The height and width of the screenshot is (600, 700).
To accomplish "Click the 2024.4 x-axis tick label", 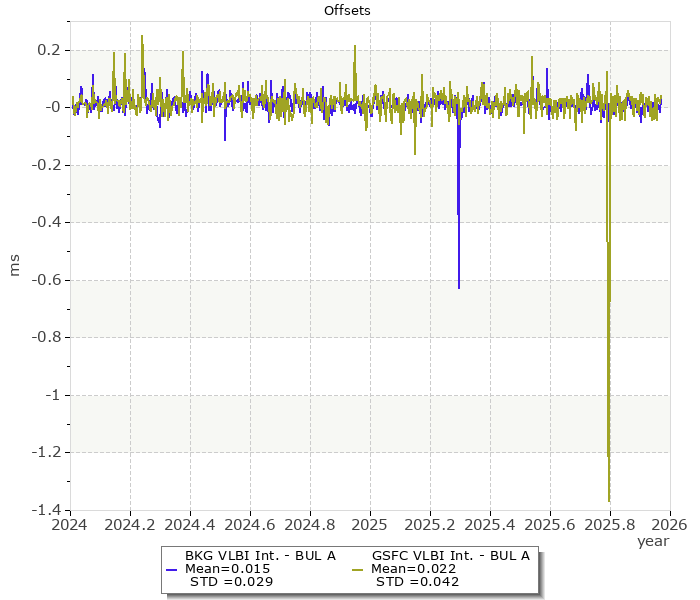I will point(190,523).
